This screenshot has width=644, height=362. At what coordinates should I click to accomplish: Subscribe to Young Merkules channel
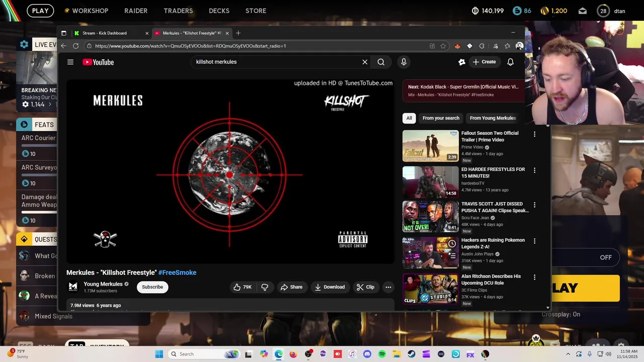(152, 287)
